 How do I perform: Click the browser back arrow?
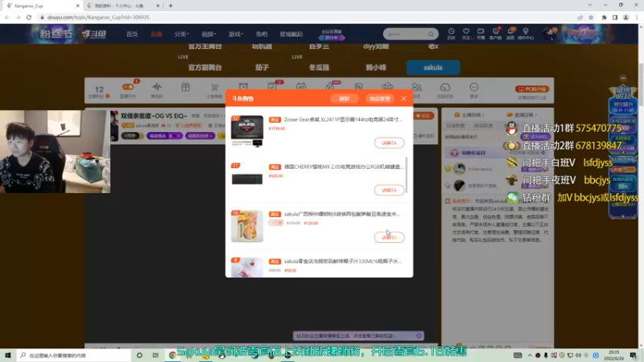point(7,17)
